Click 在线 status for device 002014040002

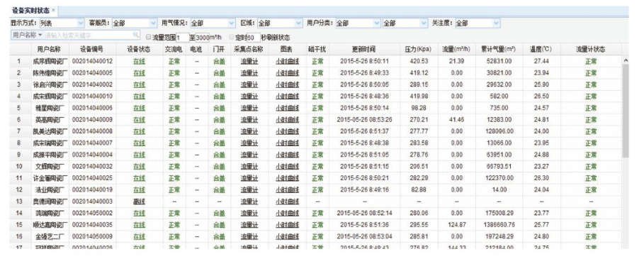tap(140, 84)
